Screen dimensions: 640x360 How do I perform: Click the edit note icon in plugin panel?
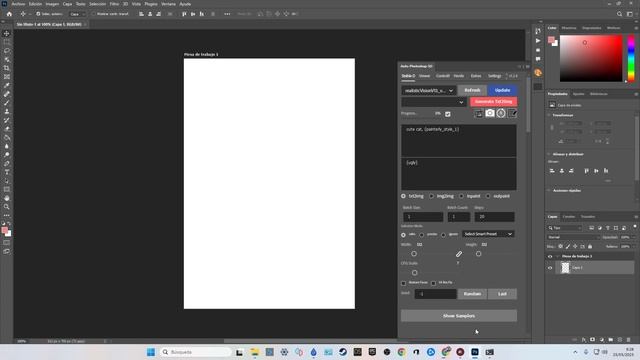point(512,113)
